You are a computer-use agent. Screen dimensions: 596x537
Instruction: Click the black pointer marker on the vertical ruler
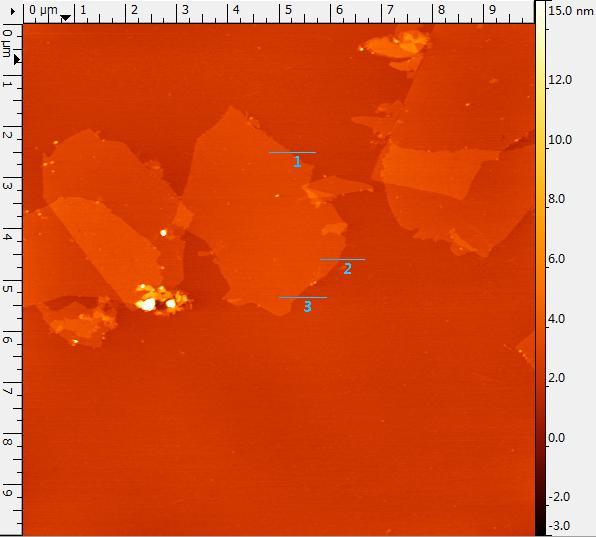point(17,59)
